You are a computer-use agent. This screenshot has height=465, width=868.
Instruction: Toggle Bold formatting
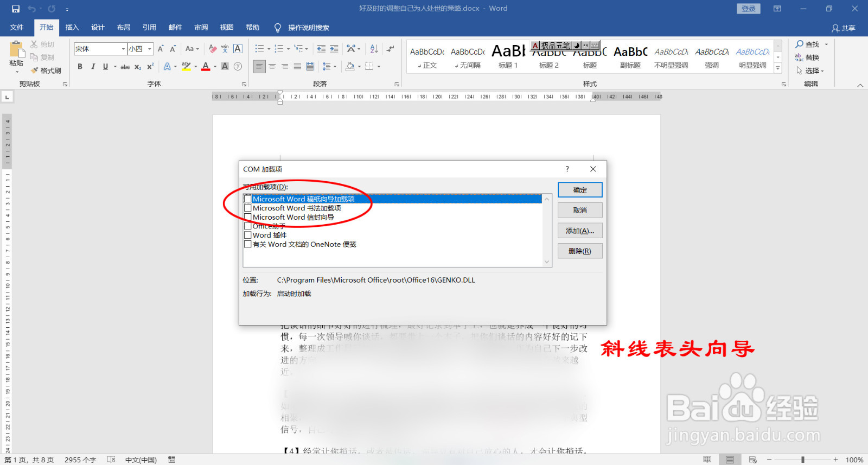80,66
